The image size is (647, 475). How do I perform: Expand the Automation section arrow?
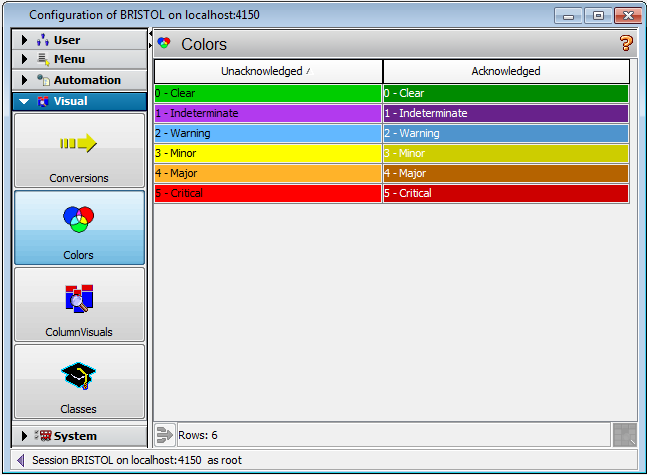point(24,80)
